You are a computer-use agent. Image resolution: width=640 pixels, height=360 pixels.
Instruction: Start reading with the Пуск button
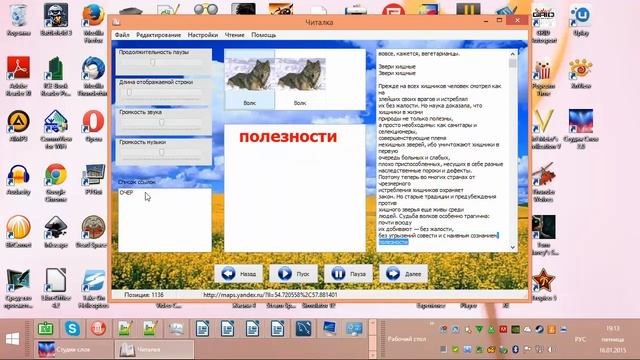pyautogui.click(x=293, y=274)
